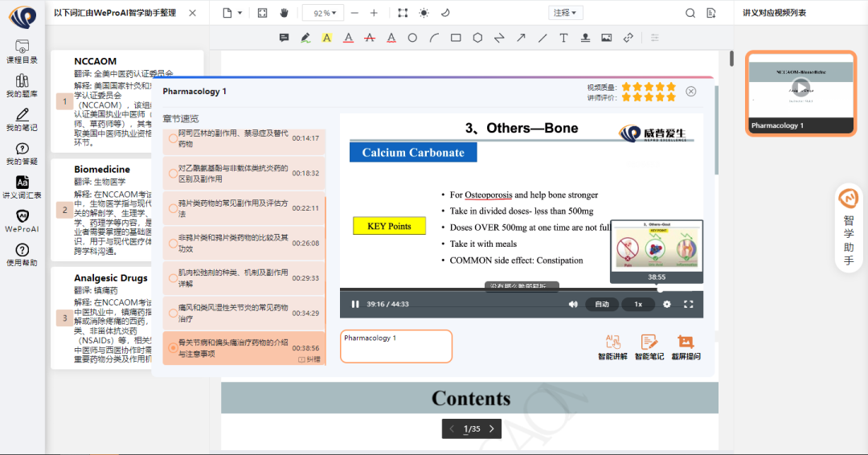Viewport: 868px width, 455px height.
Task: Click the 截屏提问 screenshot question icon
Action: pyautogui.click(x=686, y=346)
